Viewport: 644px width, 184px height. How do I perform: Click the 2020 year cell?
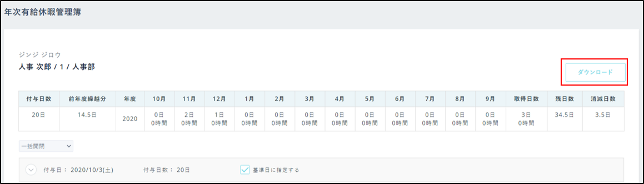point(130,119)
